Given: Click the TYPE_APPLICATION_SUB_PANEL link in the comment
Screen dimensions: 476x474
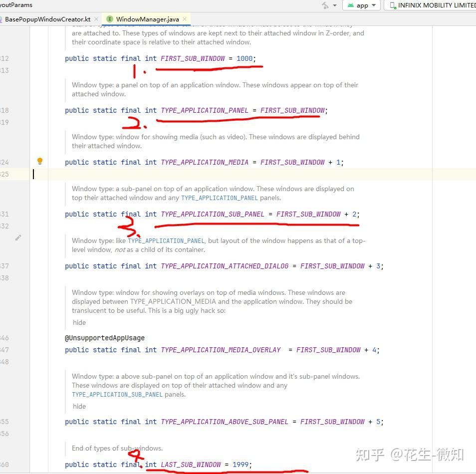Looking at the screenshot, I should click(x=117, y=394).
